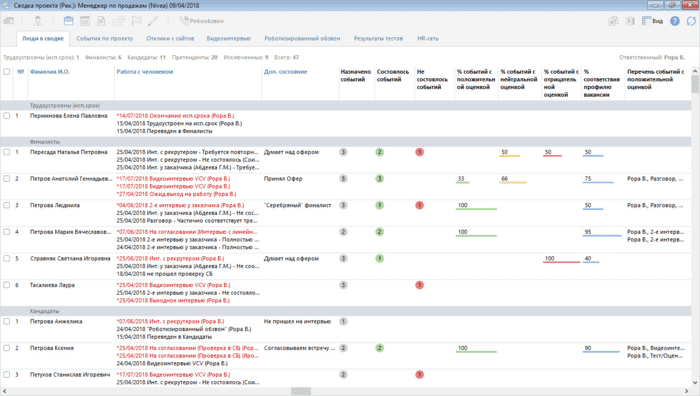
Task: Click green badge 2 in Пересада Наталья row
Action: (x=379, y=152)
